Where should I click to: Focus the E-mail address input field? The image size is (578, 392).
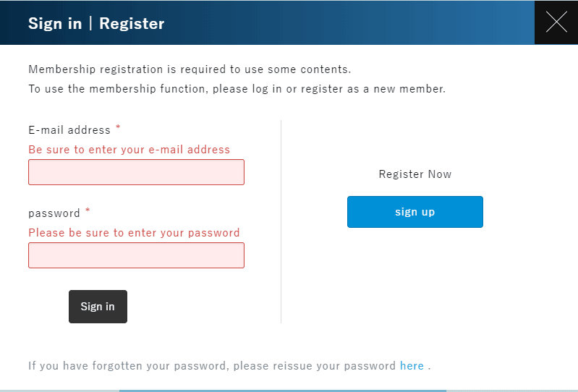136,172
